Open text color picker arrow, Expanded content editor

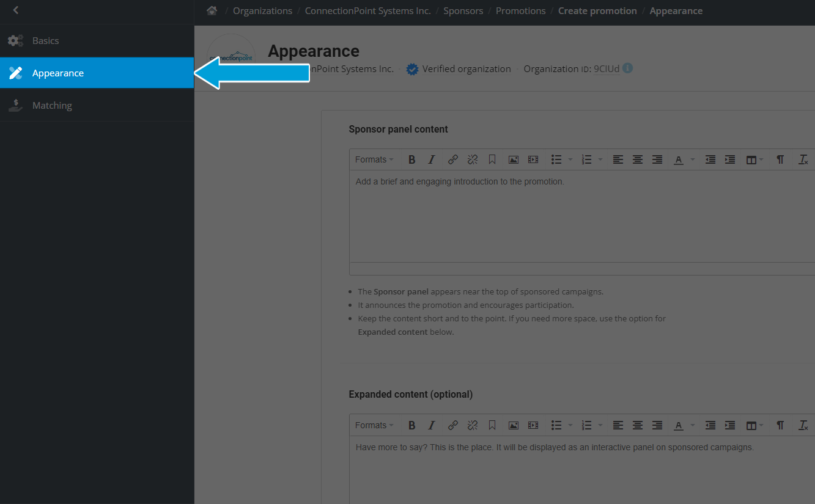693,425
